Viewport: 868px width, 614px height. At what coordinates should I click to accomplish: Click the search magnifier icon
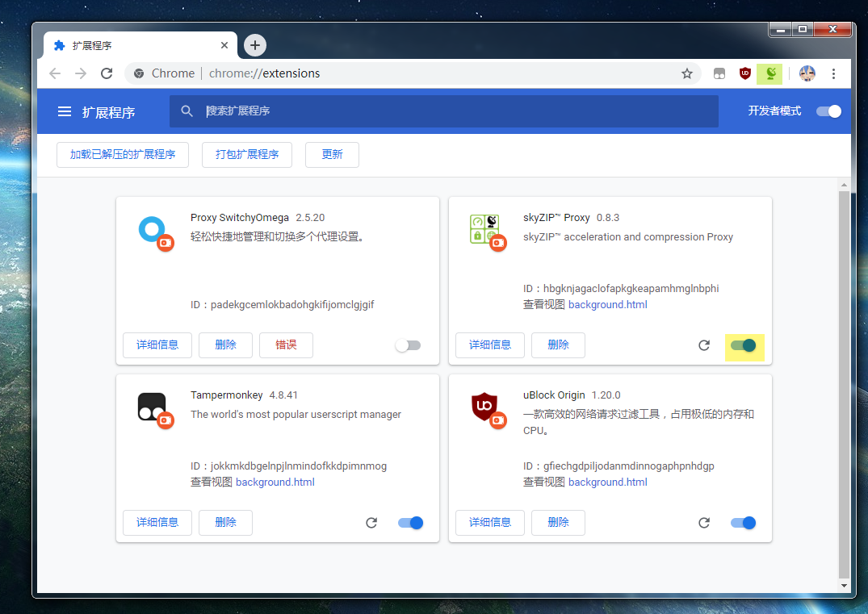[187, 111]
